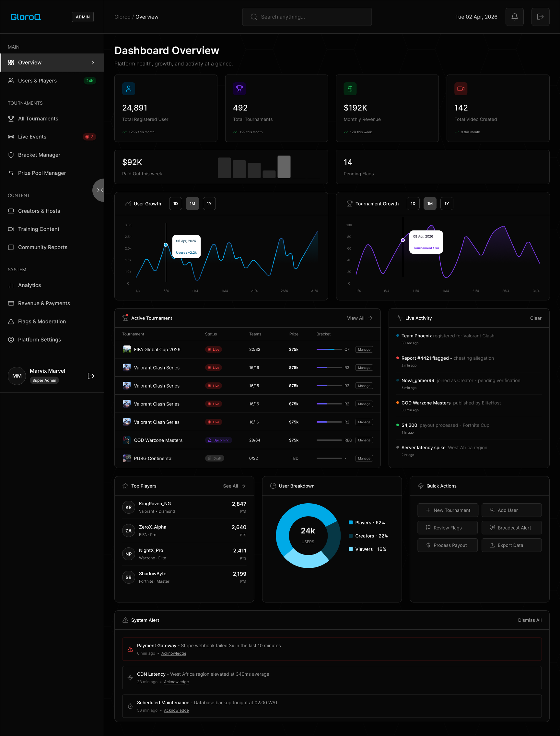Screen dimensions: 560x736
Task: Collapse the sidebar using the round handle
Action: pos(99,190)
